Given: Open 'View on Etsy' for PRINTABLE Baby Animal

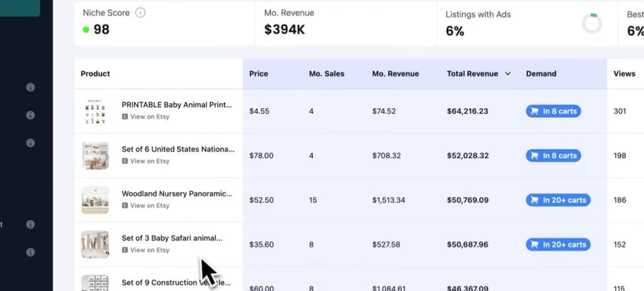Looking at the screenshot, I should click(150, 117).
